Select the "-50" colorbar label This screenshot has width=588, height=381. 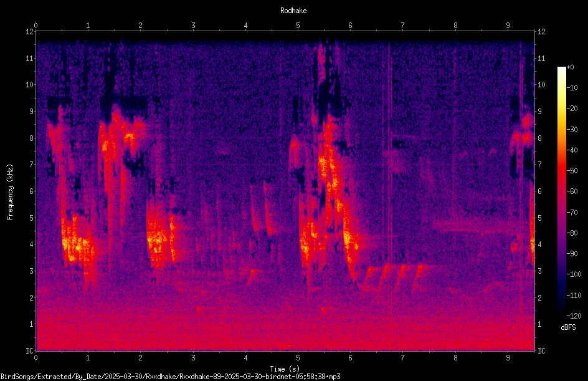(572, 171)
